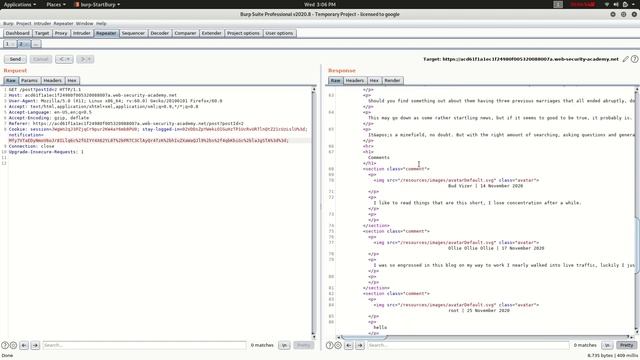Switch to the Comparer tab
Screen dimensions: 640x360
tap(185, 33)
